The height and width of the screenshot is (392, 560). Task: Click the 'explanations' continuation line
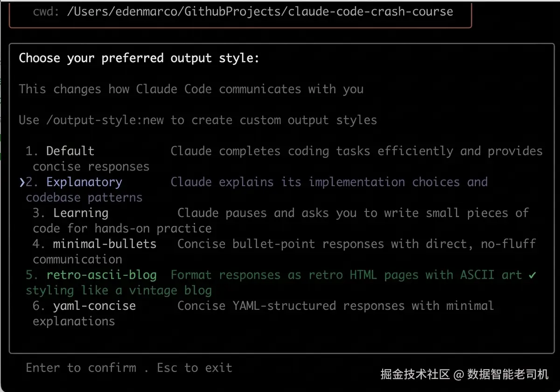pyautogui.click(x=74, y=322)
